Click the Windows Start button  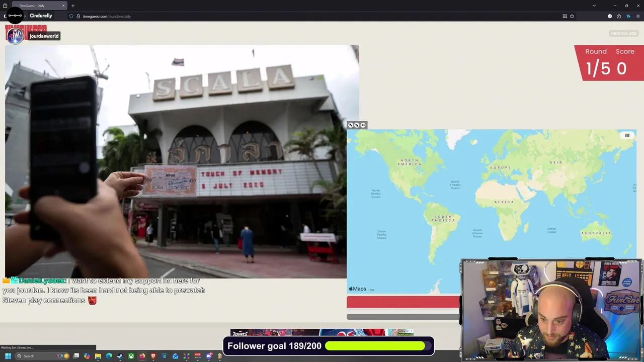[8, 356]
